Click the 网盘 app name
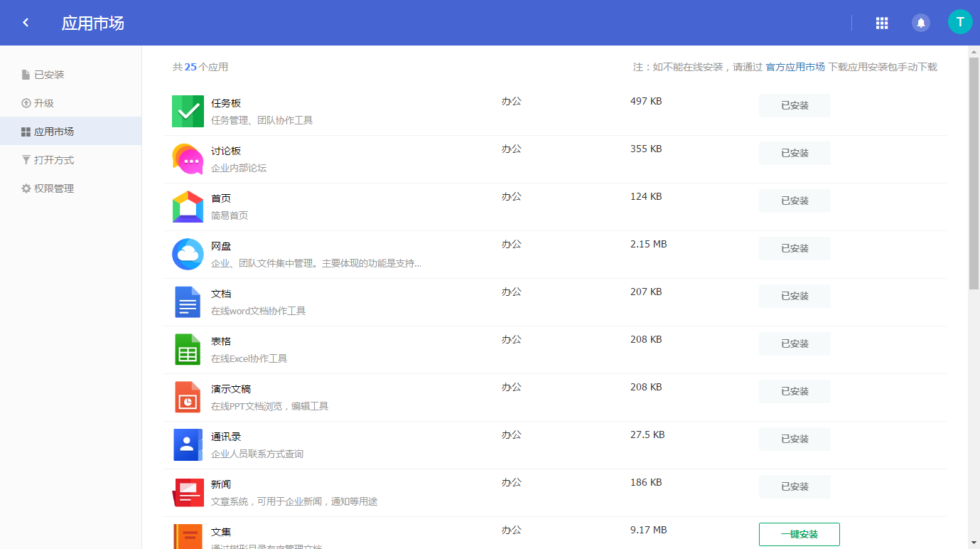The height and width of the screenshot is (549, 980). pos(221,246)
